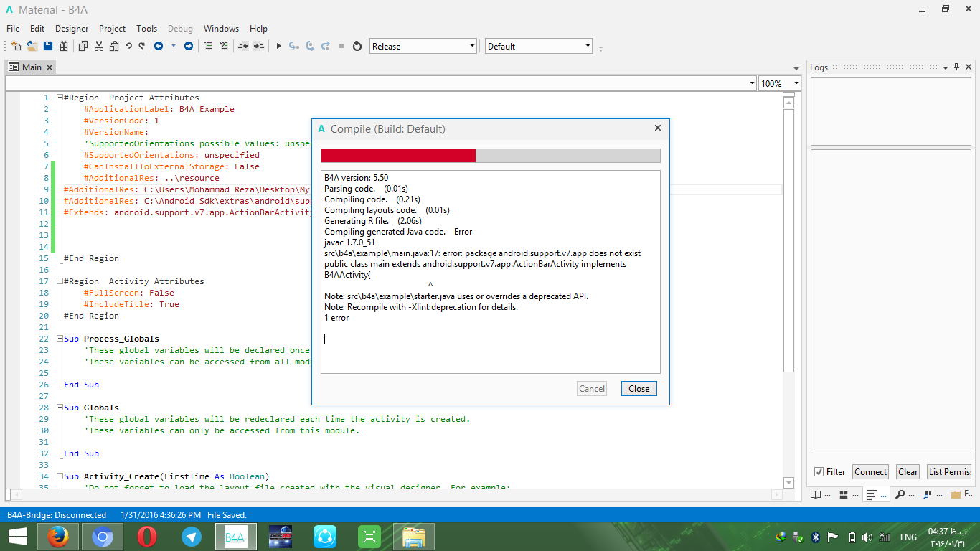
Task: Toggle the Filter checkbox in Logs
Action: 819,472
